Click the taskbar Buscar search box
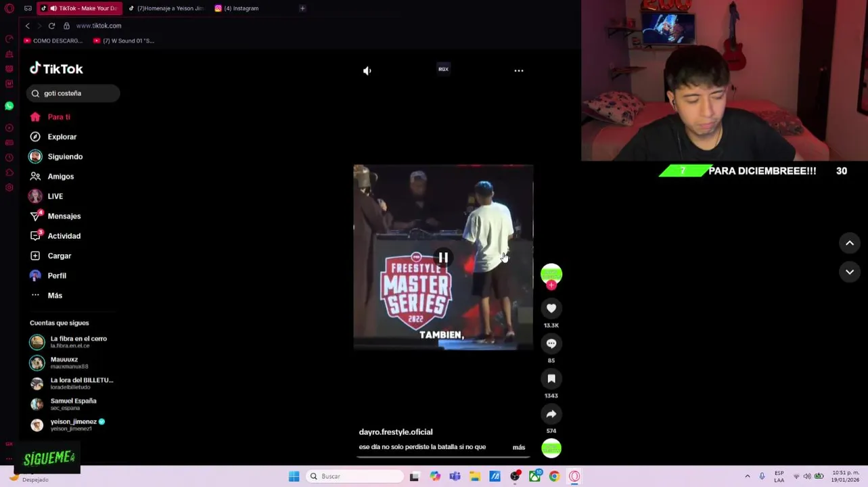Image resolution: width=868 pixels, height=487 pixels. click(355, 476)
